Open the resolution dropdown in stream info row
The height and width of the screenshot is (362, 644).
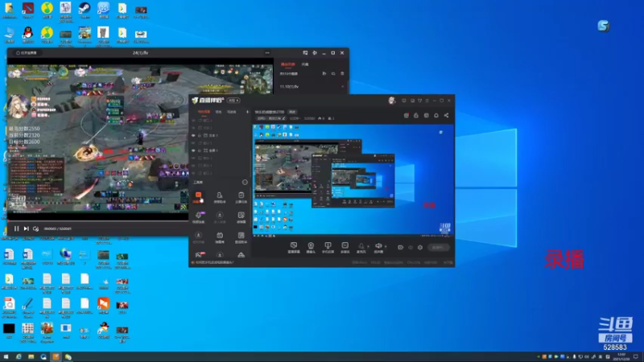[295, 118]
